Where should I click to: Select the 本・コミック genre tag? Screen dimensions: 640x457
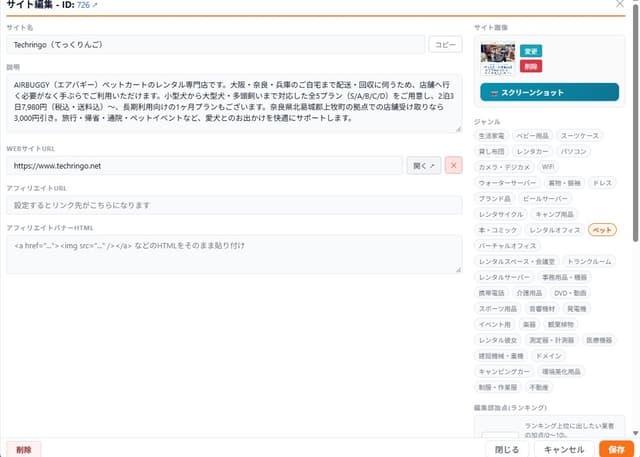[x=498, y=230]
